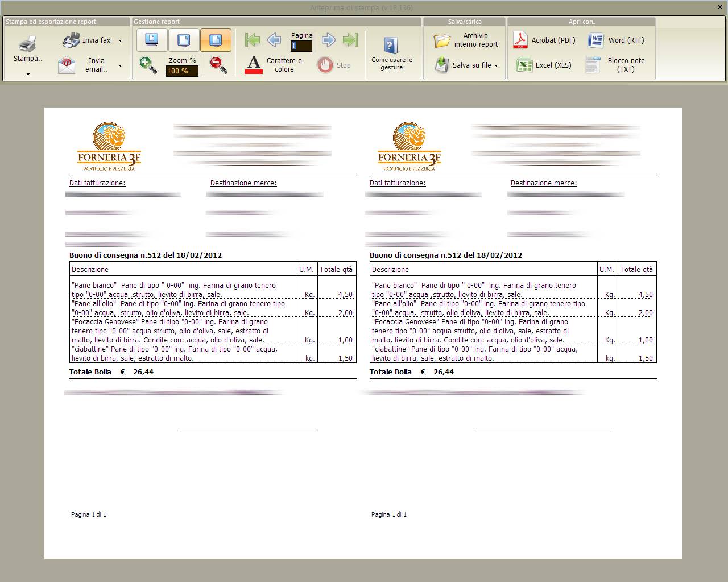
Task: Open Archivio interno report folder
Action: coord(466,40)
